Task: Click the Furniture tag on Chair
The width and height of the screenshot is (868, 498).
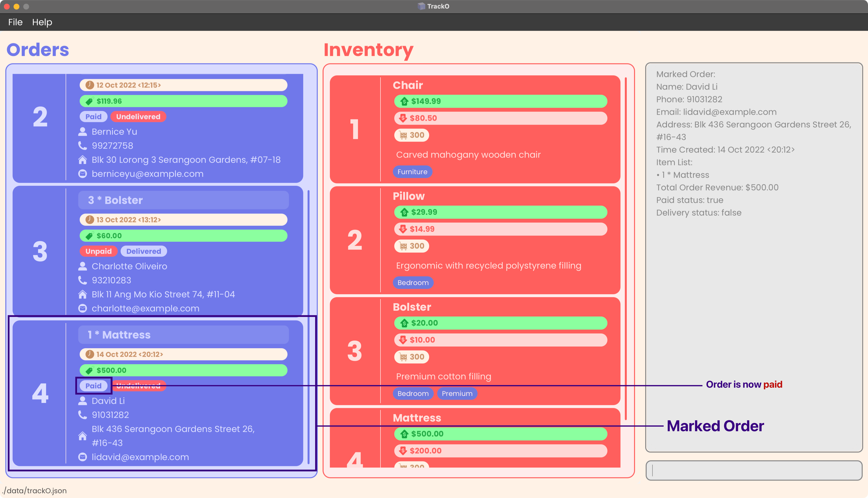Action: pos(412,172)
